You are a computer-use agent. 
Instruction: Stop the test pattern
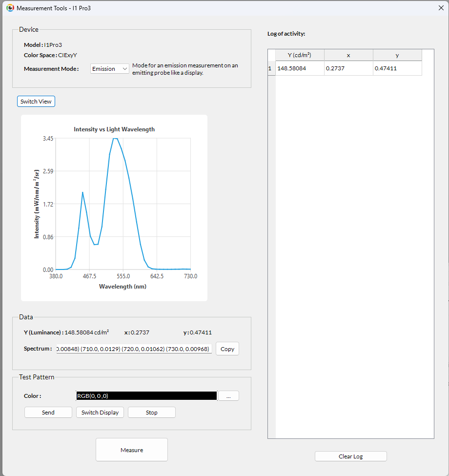(151, 413)
